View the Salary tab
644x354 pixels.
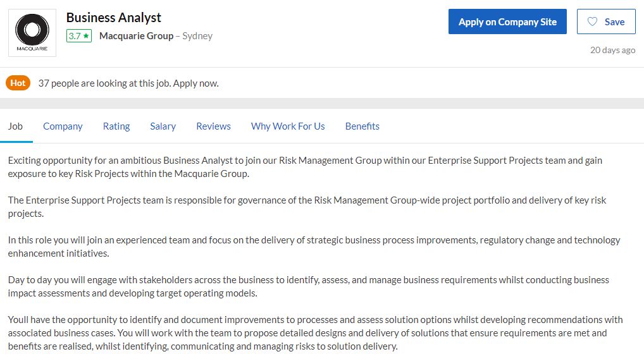(x=163, y=126)
